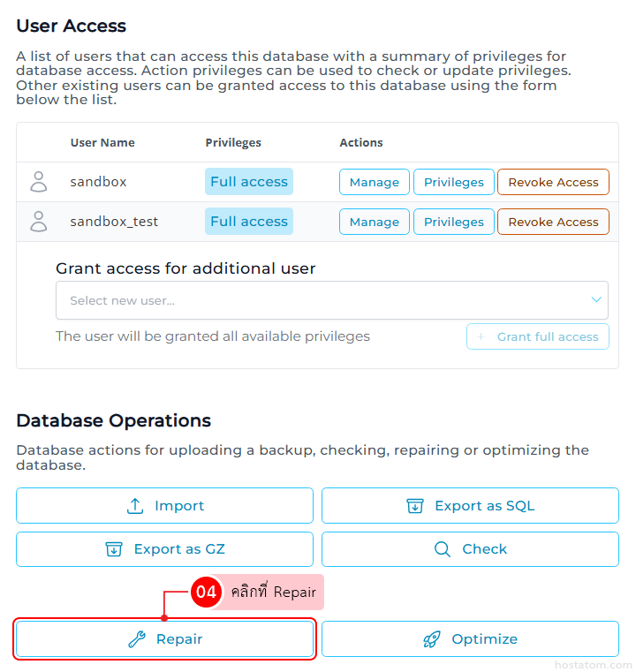Click the archive icon on Export as GZ
Screen dimensions: 636x672
pos(114,549)
